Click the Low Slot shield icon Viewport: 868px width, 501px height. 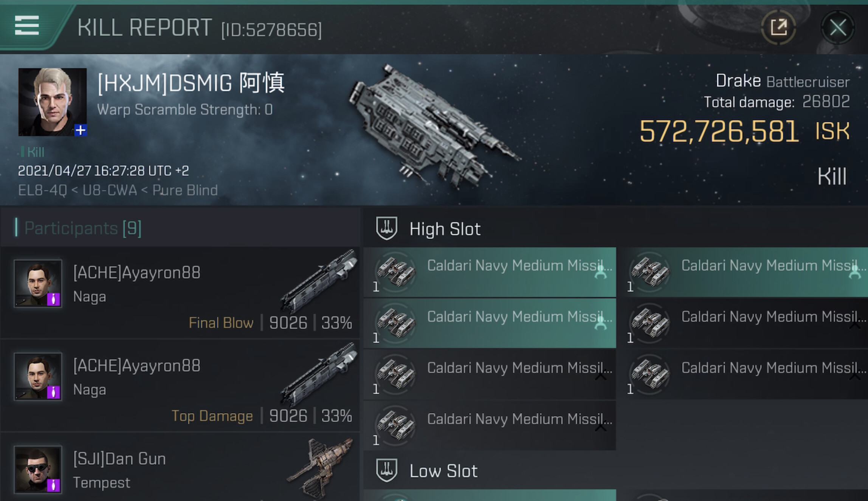pyautogui.click(x=386, y=470)
